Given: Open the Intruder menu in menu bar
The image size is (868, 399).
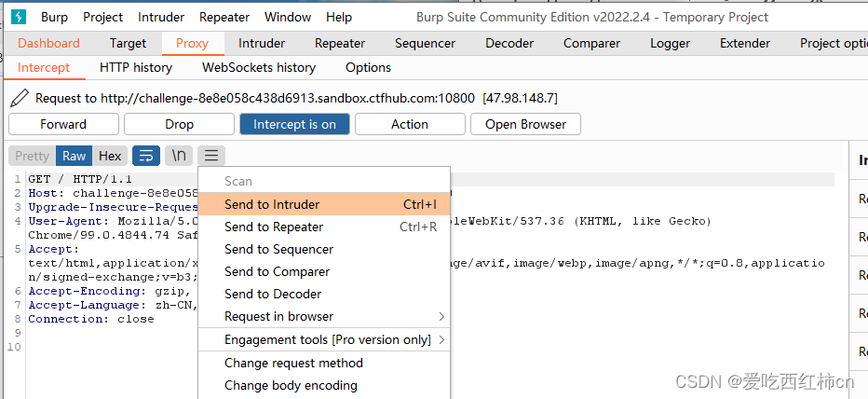Looking at the screenshot, I should 161,17.
